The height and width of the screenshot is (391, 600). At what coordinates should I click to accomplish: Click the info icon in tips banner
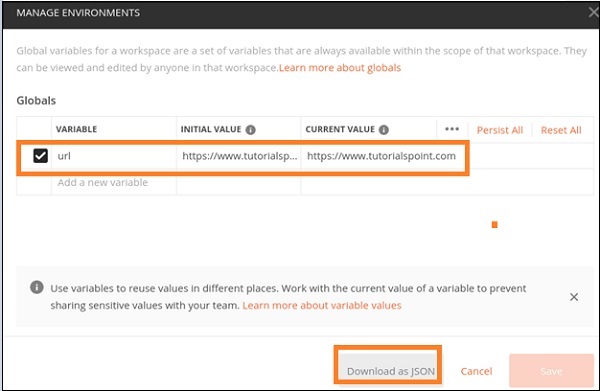tap(37, 287)
